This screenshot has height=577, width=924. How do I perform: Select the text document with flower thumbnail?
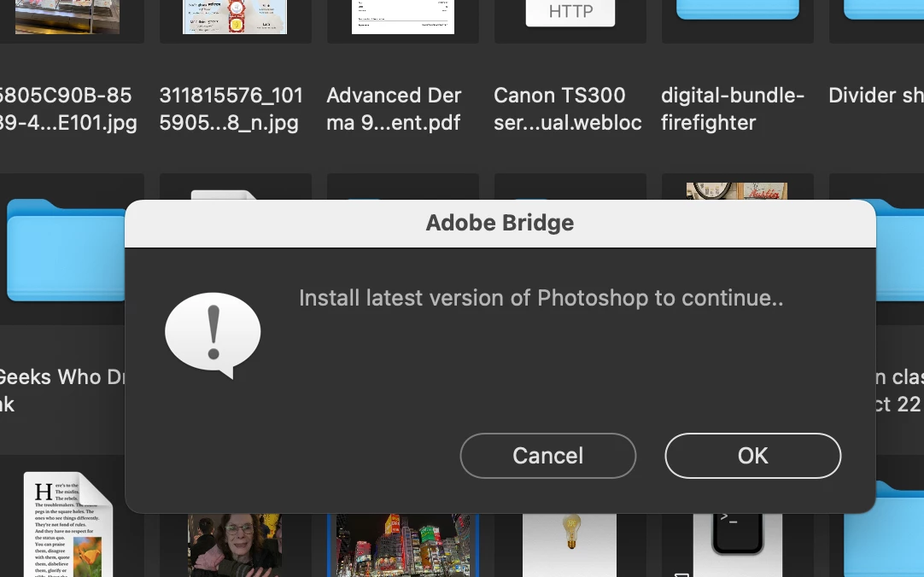[x=67, y=524]
